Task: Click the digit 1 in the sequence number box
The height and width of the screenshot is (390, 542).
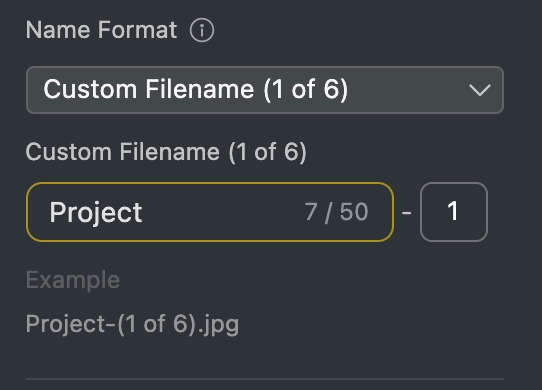Action: point(453,211)
